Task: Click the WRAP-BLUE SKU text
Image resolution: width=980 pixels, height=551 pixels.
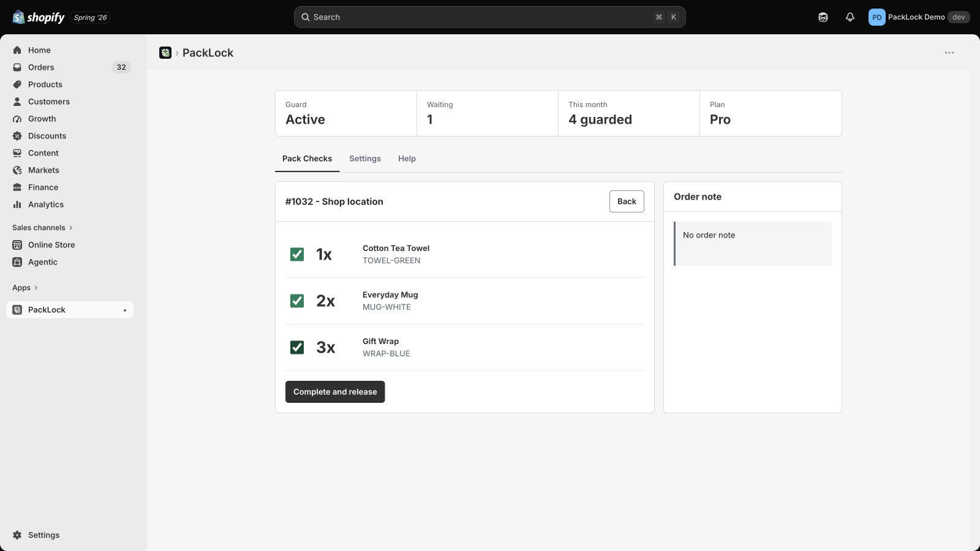Action: pyautogui.click(x=386, y=354)
